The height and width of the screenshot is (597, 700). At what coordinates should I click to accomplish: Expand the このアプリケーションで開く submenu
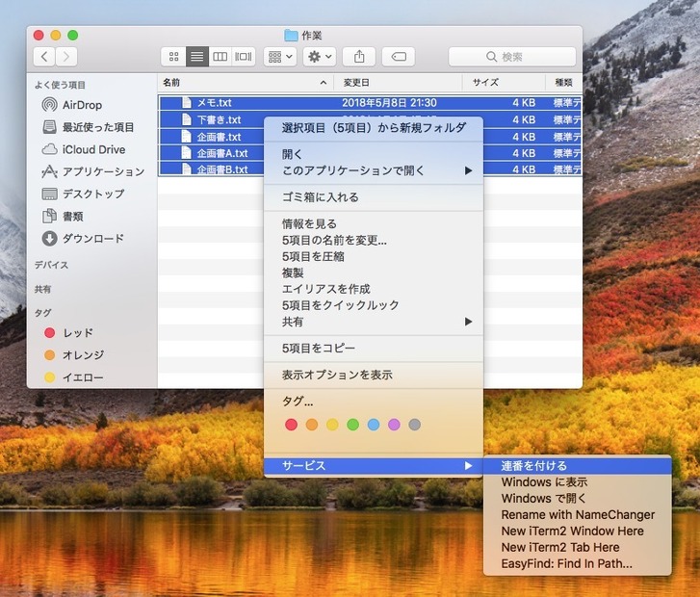374,170
